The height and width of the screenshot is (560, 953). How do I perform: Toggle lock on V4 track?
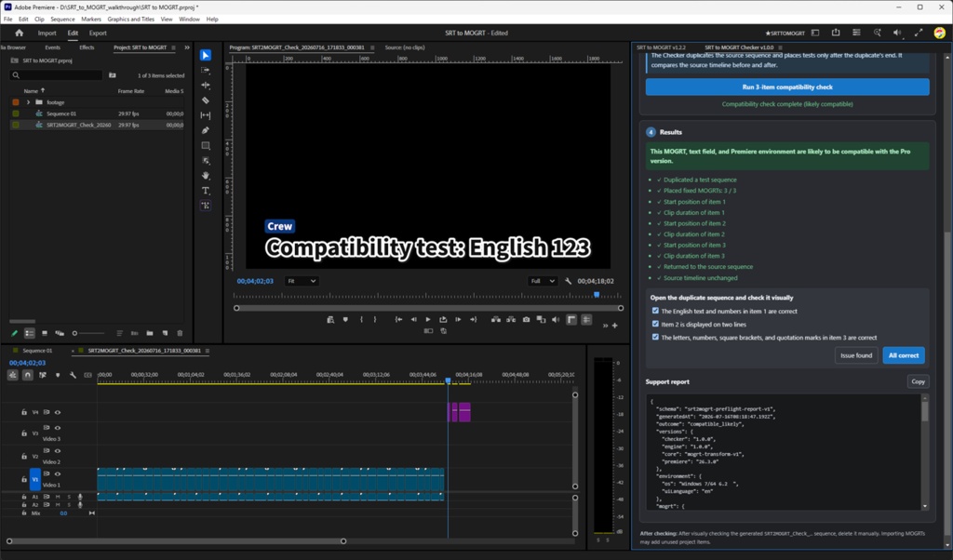23,412
